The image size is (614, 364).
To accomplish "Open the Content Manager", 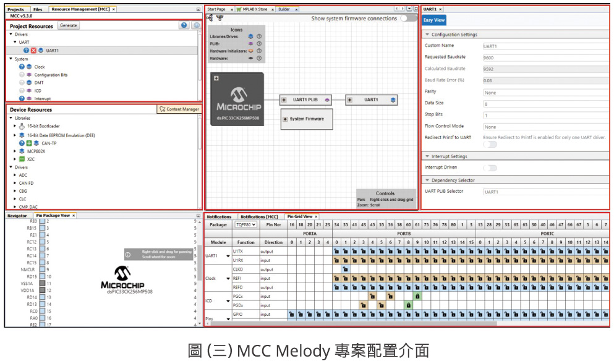I will tap(179, 109).
